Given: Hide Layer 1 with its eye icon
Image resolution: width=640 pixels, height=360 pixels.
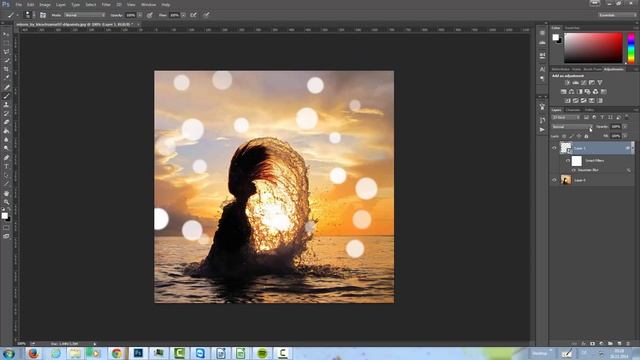Looking at the screenshot, I should point(554,148).
